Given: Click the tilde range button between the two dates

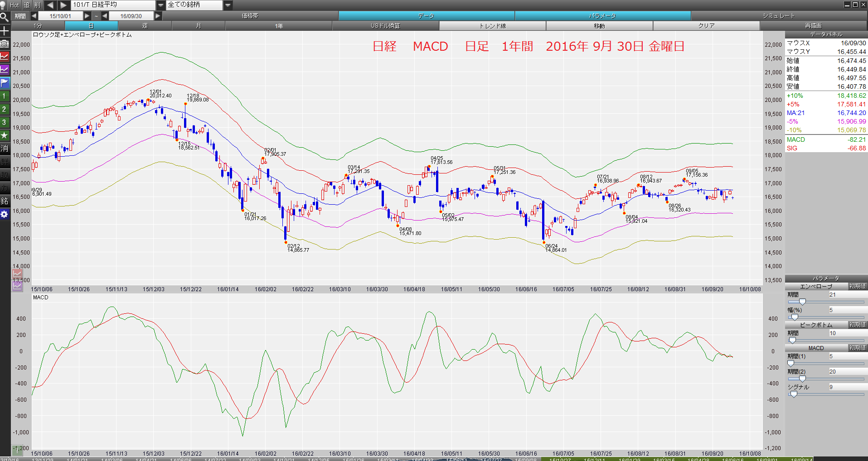Looking at the screenshot, I should pos(96,16).
